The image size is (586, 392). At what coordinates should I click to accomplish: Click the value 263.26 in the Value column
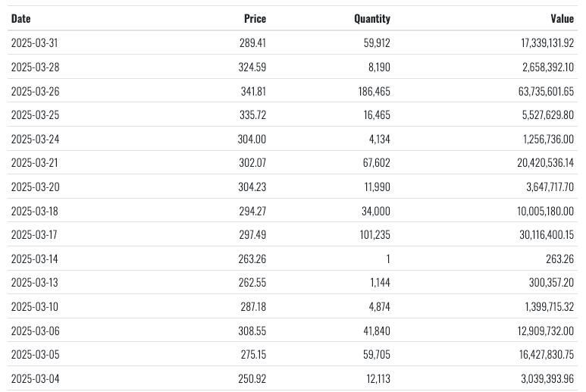[x=560, y=259]
